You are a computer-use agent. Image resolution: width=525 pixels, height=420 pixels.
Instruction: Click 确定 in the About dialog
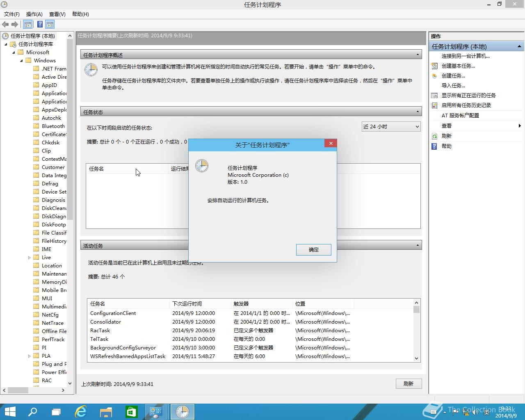coord(313,249)
